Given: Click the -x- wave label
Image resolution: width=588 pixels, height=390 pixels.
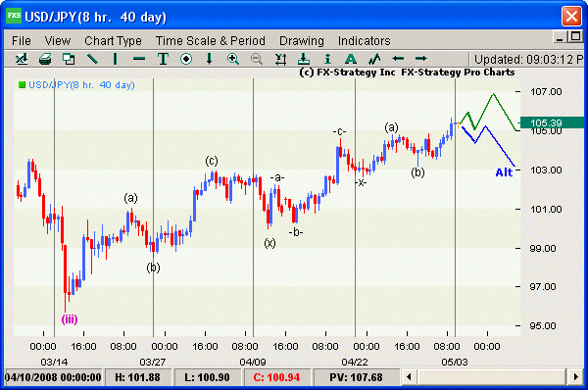Looking at the screenshot, I should (x=361, y=182).
